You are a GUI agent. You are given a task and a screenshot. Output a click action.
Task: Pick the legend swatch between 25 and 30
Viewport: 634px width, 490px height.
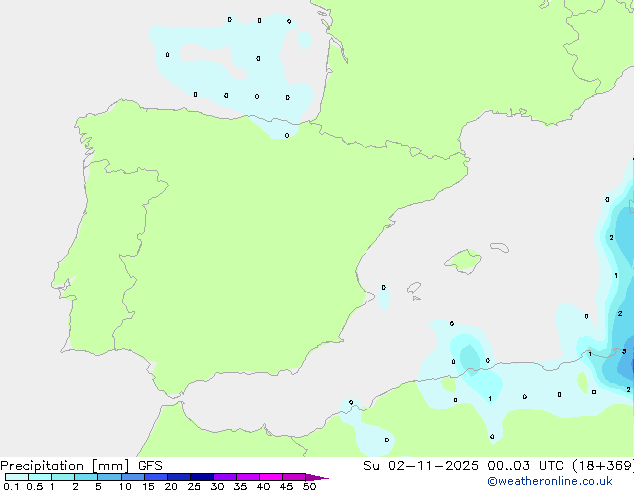pos(202,477)
